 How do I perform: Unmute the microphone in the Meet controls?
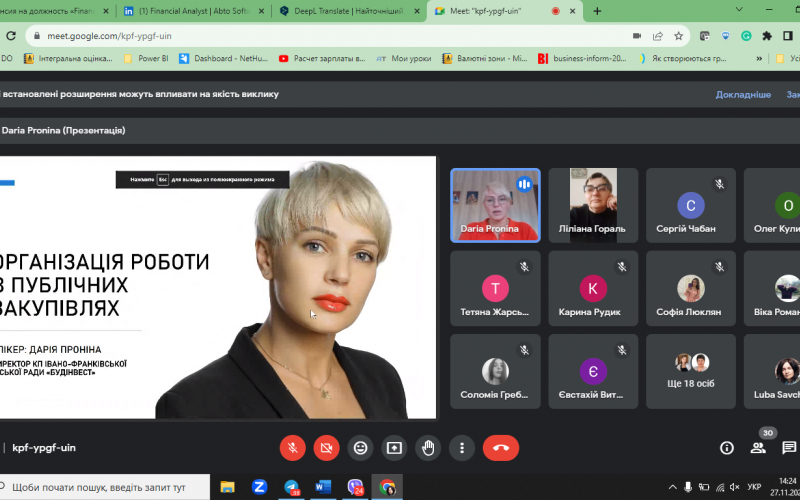(x=292, y=448)
